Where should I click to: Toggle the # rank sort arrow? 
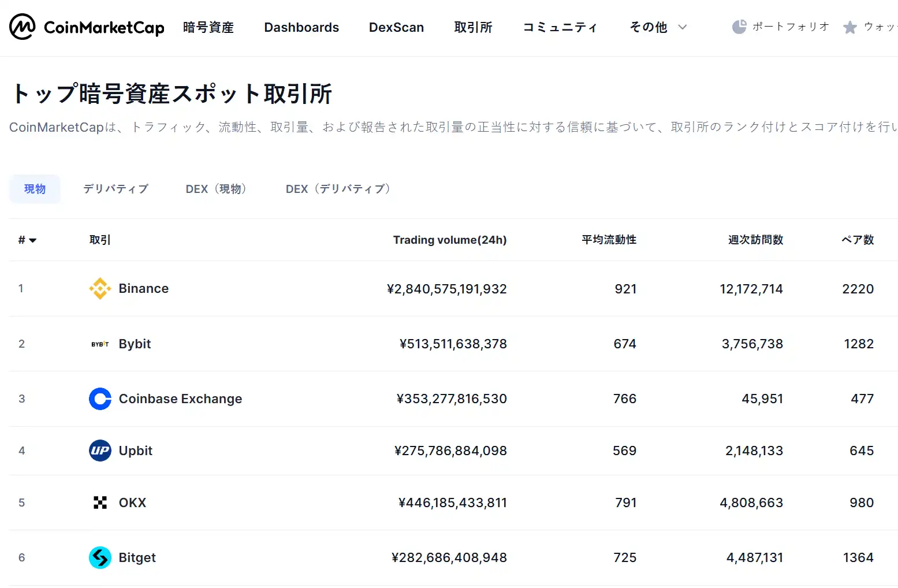[33, 240]
